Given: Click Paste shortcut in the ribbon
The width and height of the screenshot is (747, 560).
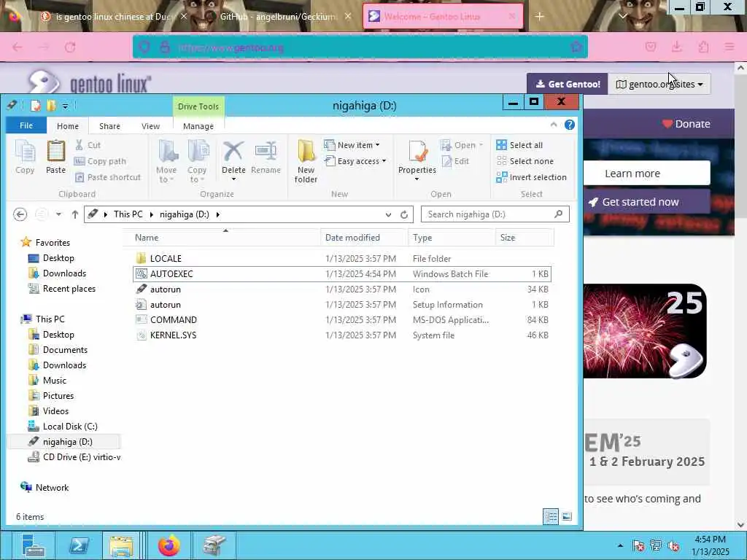Looking at the screenshot, I should (108, 177).
